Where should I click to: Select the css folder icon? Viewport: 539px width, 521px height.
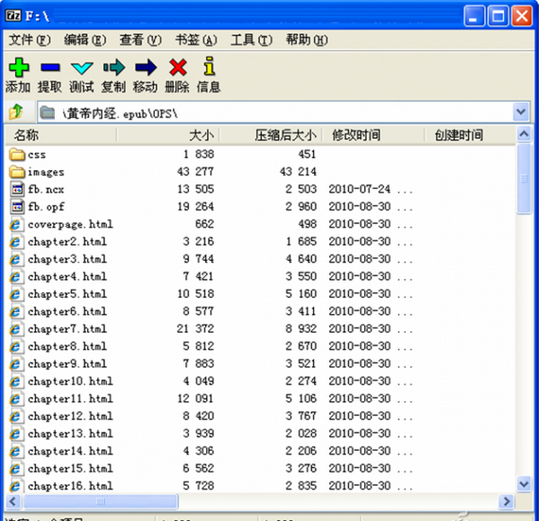(17, 155)
